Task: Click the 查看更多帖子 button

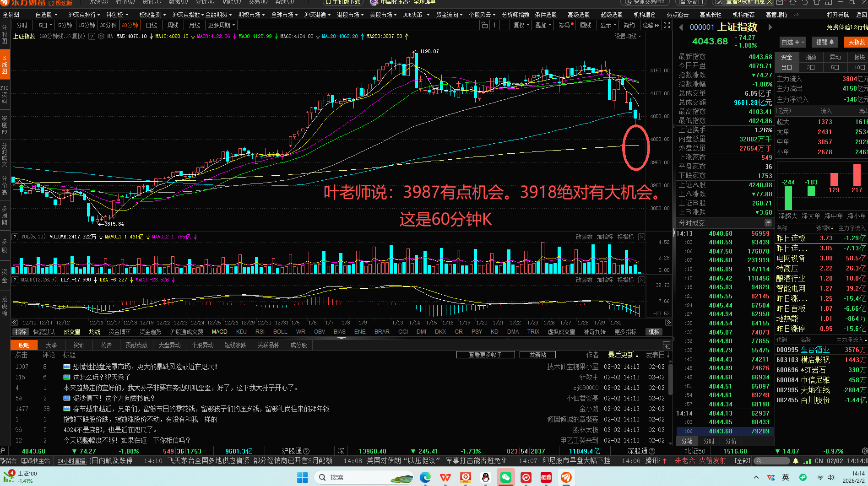Action: (x=485, y=355)
